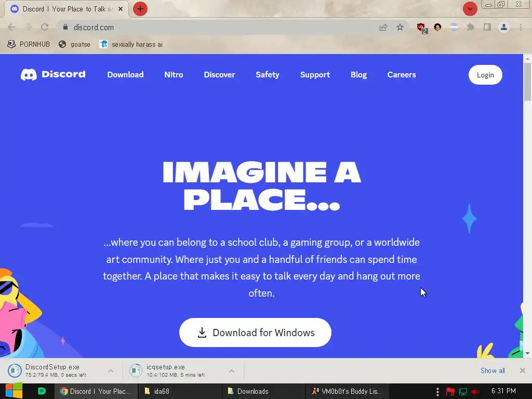
Task: Open a new browser tab
Action: click(140, 9)
